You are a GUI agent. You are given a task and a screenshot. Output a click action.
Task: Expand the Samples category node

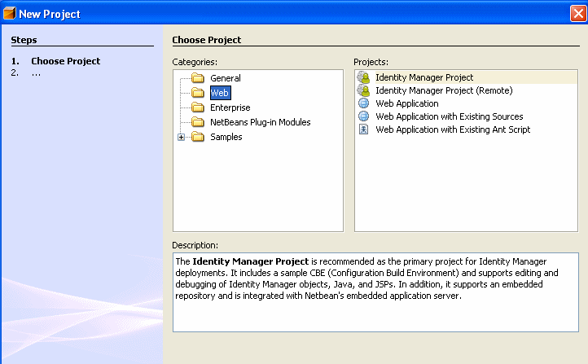181,137
